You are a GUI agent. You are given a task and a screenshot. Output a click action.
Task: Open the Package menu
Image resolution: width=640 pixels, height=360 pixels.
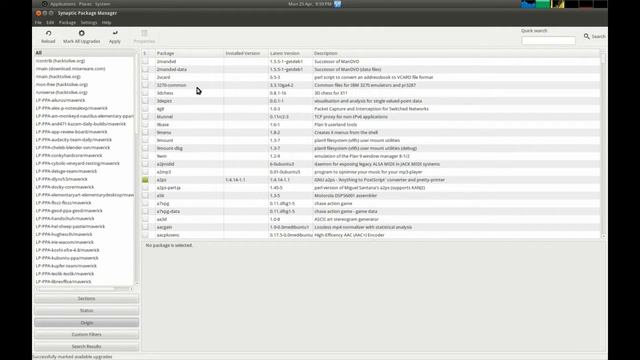click(67, 22)
